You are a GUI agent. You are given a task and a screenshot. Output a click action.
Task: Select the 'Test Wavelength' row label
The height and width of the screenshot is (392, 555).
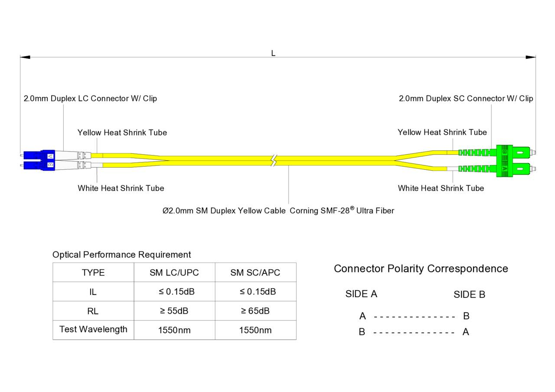(93, 330)
